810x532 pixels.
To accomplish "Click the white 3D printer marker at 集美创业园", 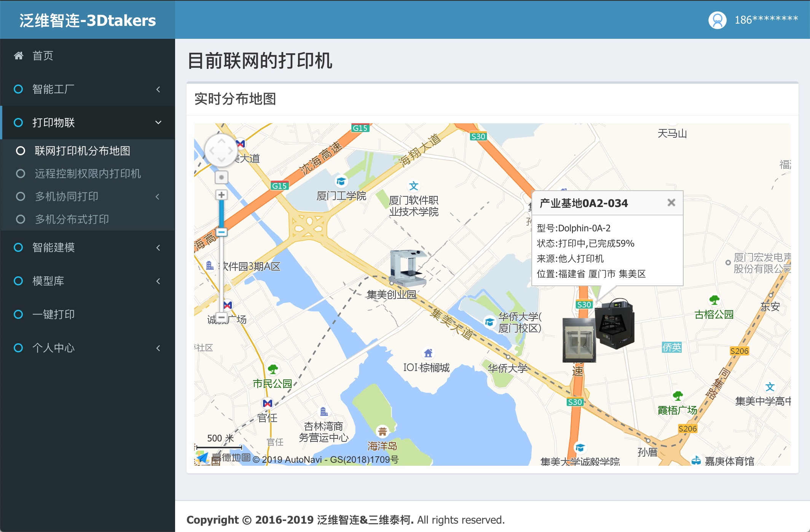I will (x=407, y=268).
